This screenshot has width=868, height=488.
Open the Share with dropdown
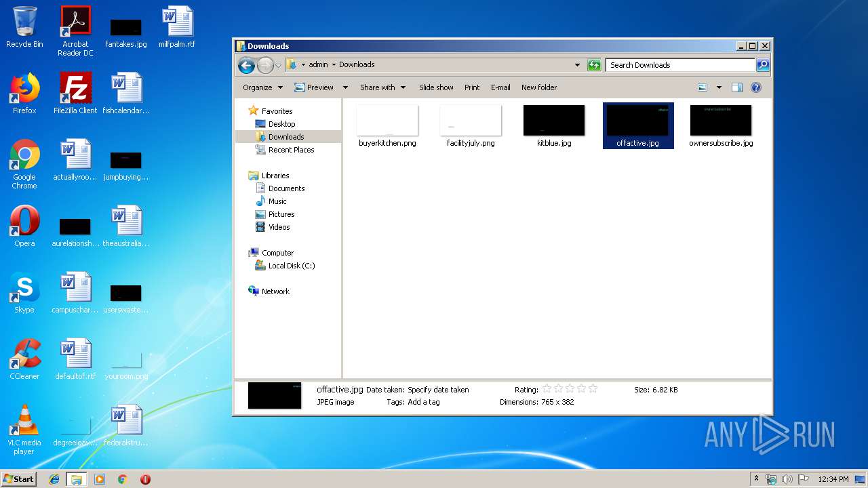(x=382, y=87)
